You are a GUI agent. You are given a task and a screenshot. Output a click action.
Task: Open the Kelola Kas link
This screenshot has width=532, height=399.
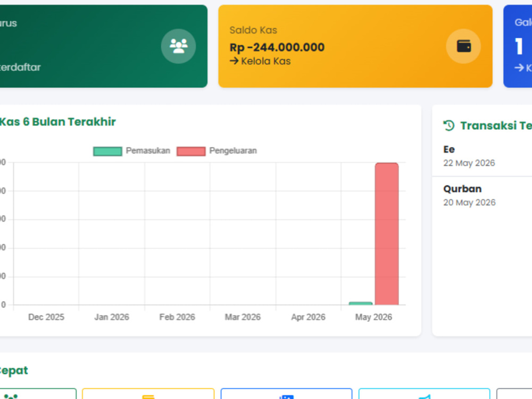click(x=260, y=61)
